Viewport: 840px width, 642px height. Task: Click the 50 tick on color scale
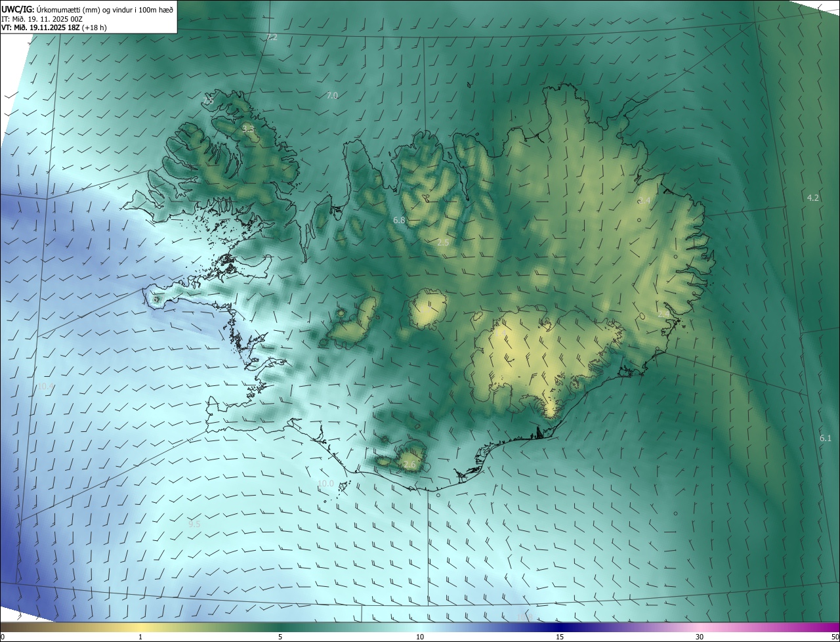click(x=835, y=637)
